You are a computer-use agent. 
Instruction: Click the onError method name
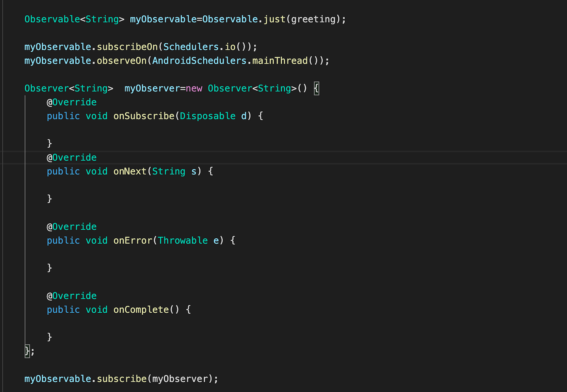[x=134, y=240]
